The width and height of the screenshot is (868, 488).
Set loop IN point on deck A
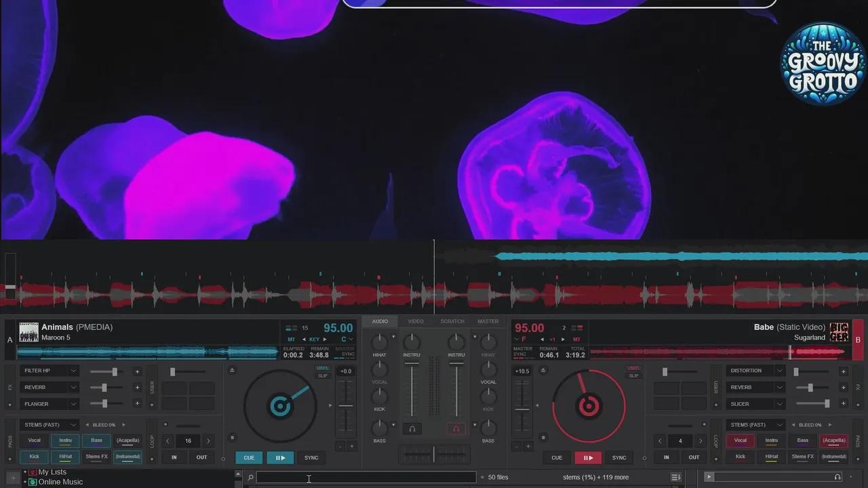[174, 457]
